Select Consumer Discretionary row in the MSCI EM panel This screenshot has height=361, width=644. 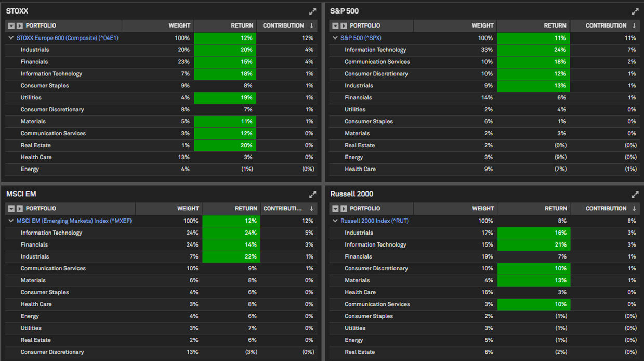(x=161, y=352)
